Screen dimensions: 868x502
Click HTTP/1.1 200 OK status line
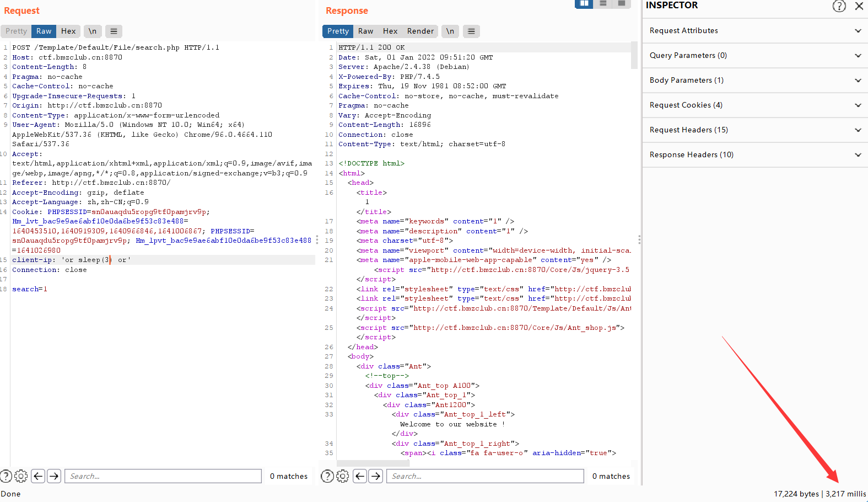(x=371, y=47)
